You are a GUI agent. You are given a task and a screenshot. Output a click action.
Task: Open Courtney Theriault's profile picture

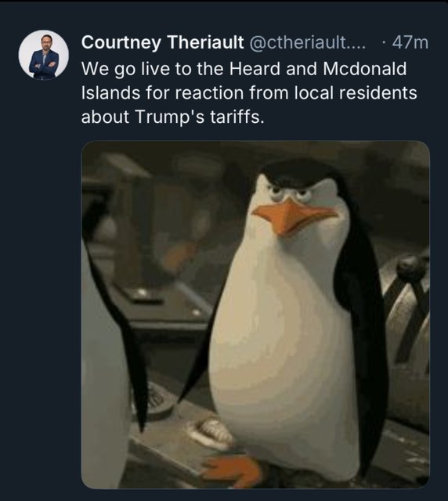pos(44,55)
